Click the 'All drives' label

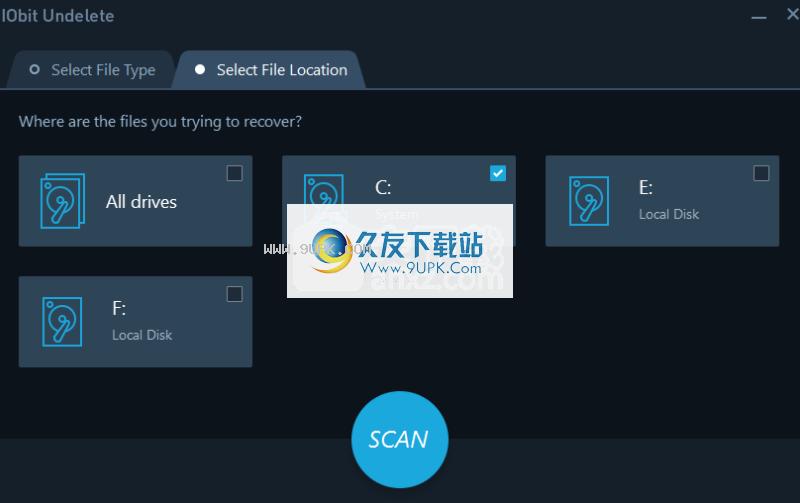tap(141, 202)
